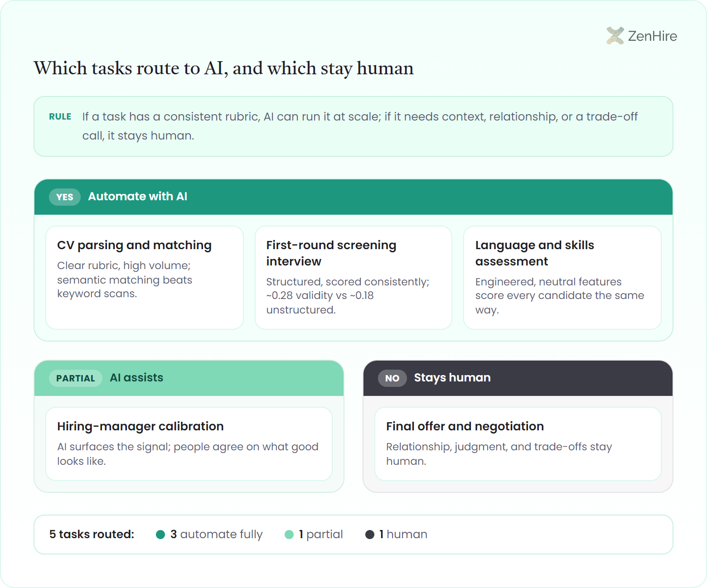Select the rule sentence about consistent rubric
707x588 pixels.
pos(360,126)
